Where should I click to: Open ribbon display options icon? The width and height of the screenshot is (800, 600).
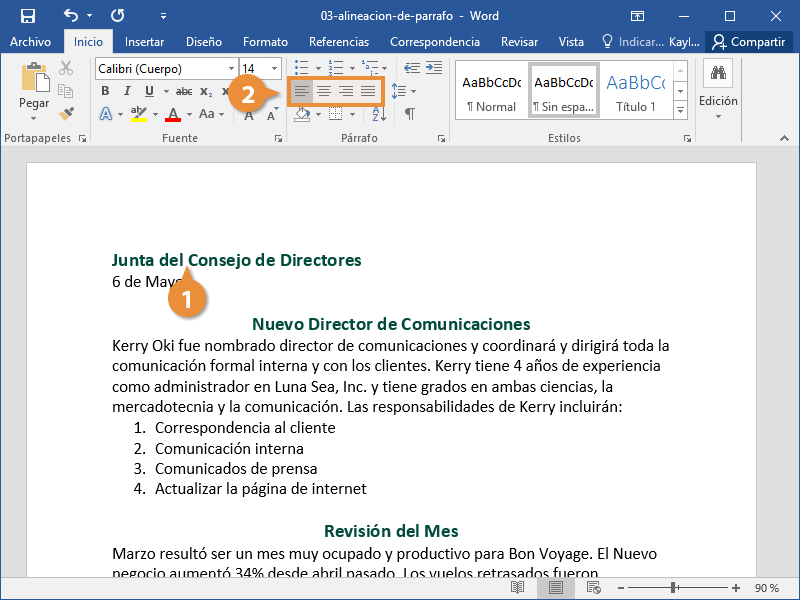point(637,16)
